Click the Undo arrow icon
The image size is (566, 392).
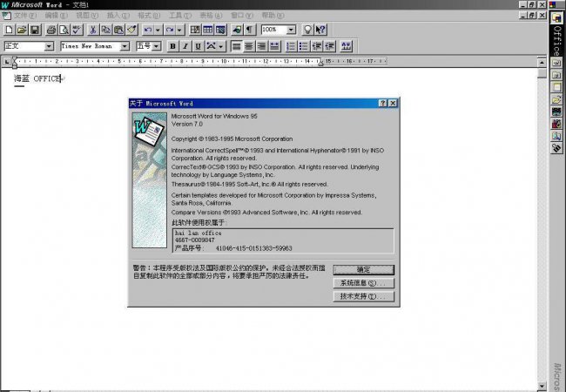(148, 30)
